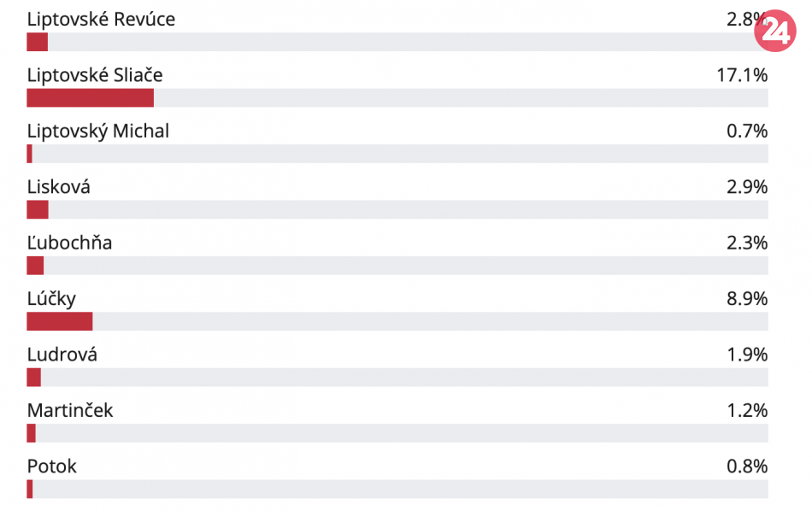Click the Ludrová label
Image resolution: width=812 pixels, height=510 pixels.
click(62, 355)
